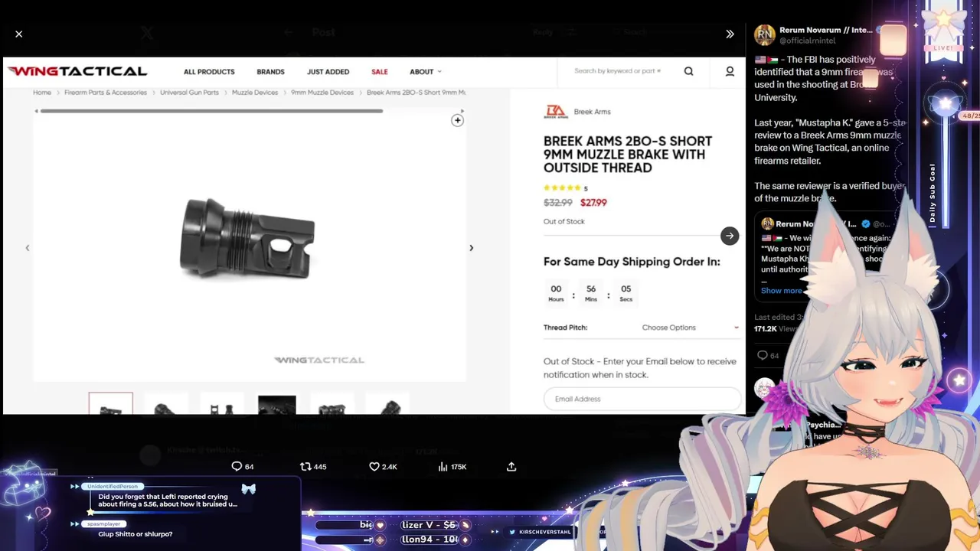Focus the Search by keyword field

(617, 71)
